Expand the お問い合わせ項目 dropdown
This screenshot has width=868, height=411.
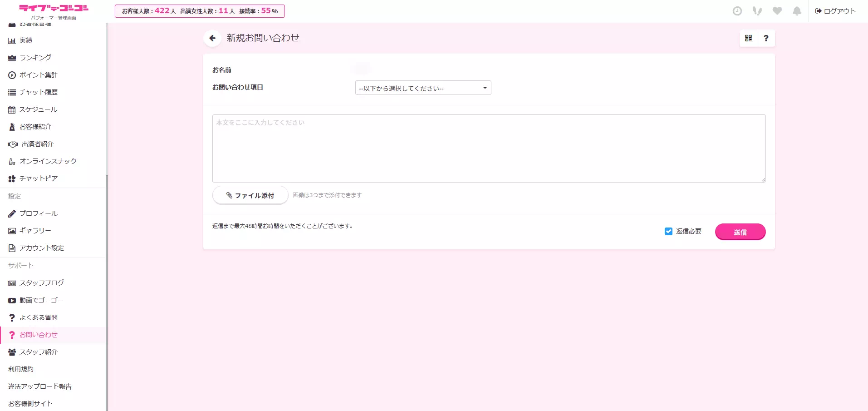(x=423, y=88)
